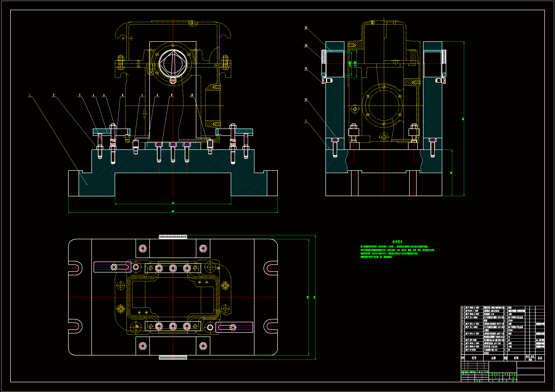Click part callout number 1 in front view
Viewport: 555px width, 392px height.
coord(30,95)
